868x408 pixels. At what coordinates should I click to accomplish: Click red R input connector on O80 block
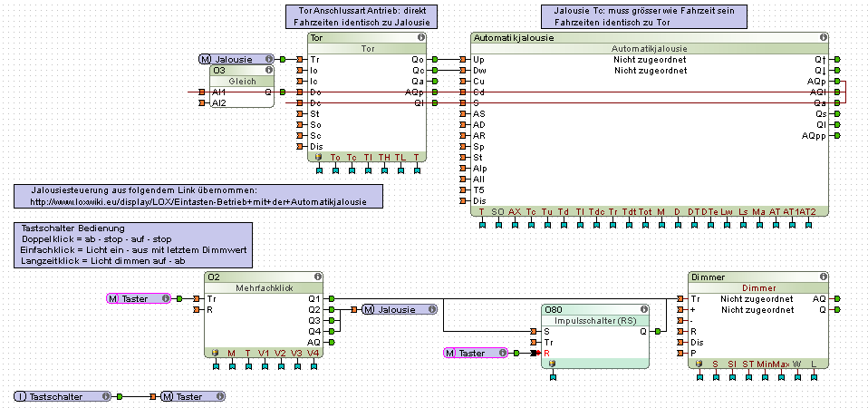(535, 353)
